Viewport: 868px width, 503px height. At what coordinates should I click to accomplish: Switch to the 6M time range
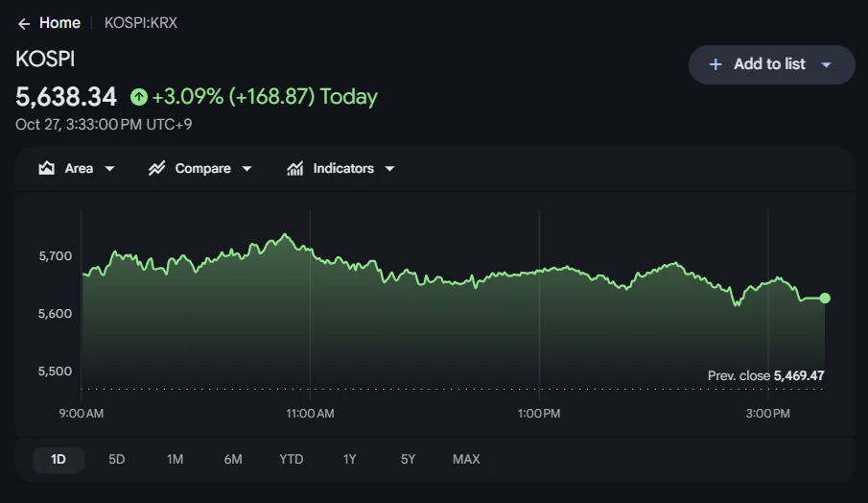tap(233, 459)
